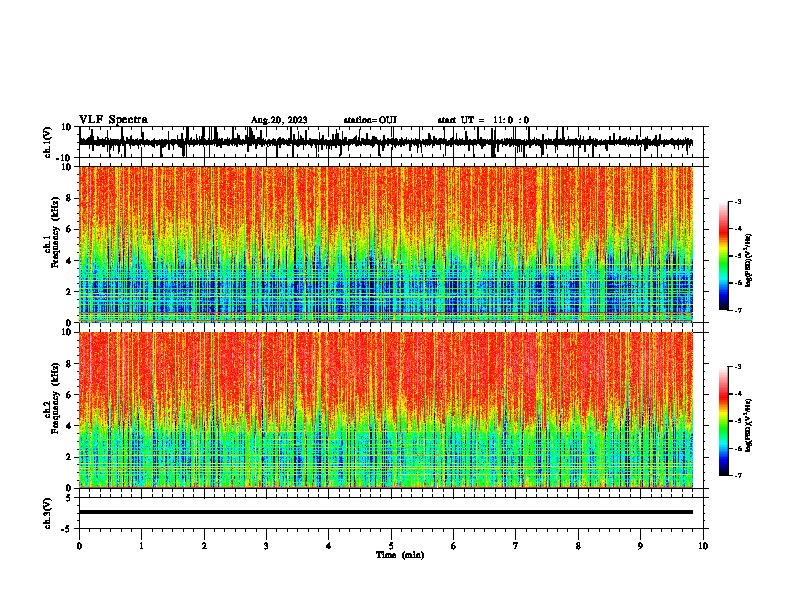Click the ch.2 color scale -7 label
The width and height of the screenshot is (792, 612).
click(737, 475)
